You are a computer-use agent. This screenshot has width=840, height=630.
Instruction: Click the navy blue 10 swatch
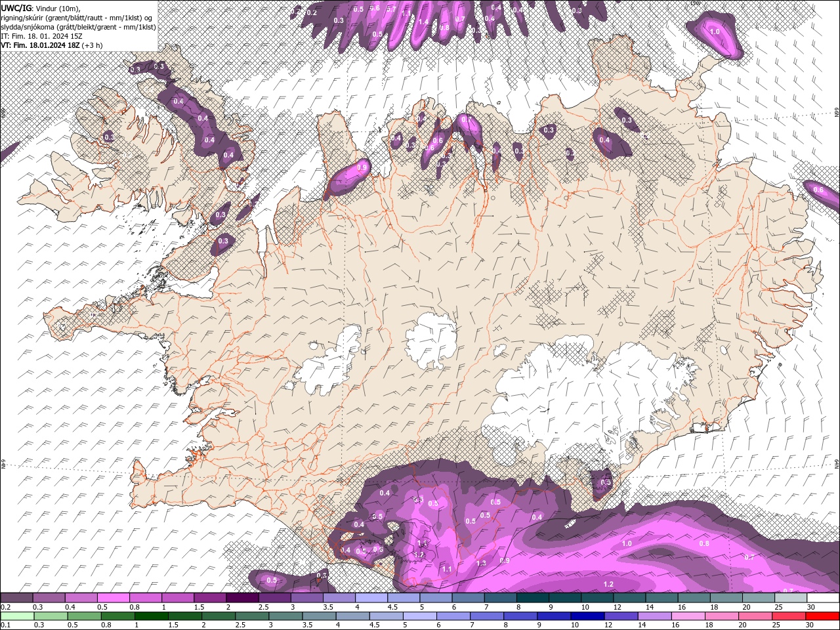tap(587, 616)
